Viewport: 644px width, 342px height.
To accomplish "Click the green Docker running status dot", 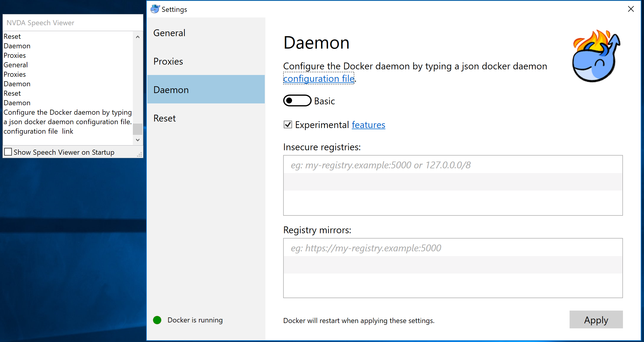I will coord(157,320).
